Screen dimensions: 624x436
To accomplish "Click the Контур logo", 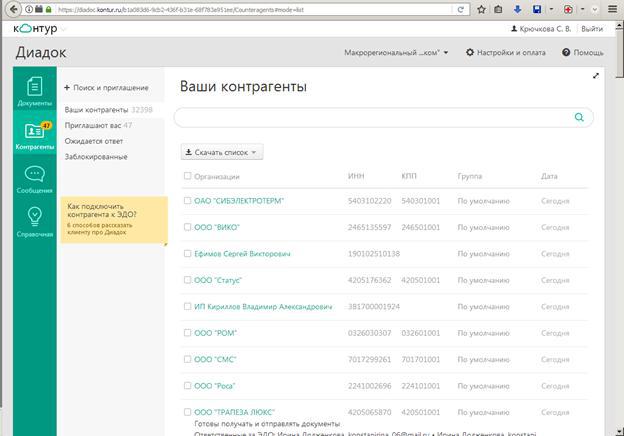I will pos(35,29).
